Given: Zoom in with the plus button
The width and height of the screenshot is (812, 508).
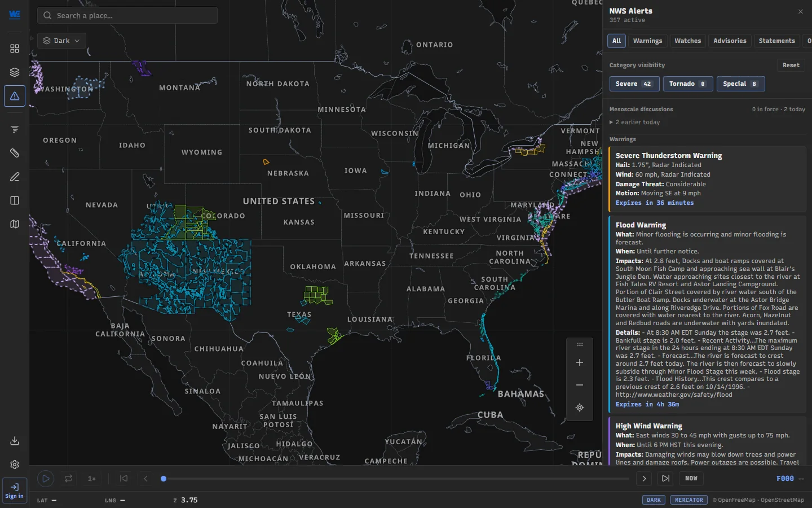Looking at the screenshot, I should pyautogui.click(x=580, y=362).
